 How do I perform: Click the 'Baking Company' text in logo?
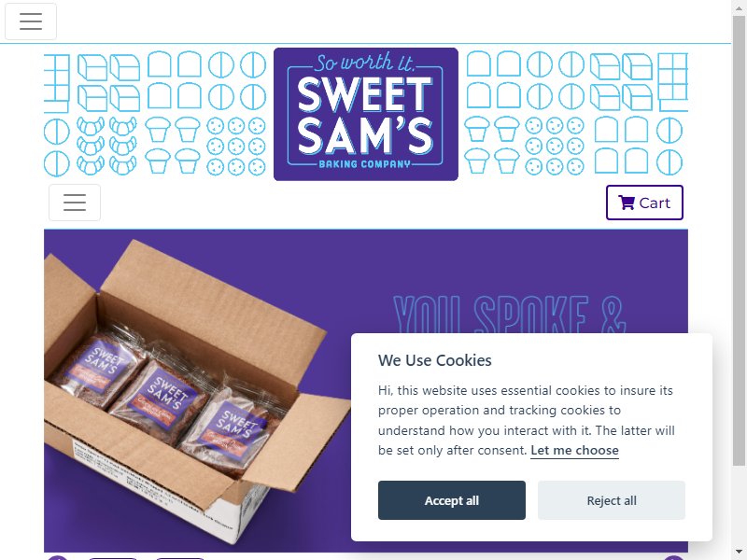pyautogui.click(x=364, y=164)
